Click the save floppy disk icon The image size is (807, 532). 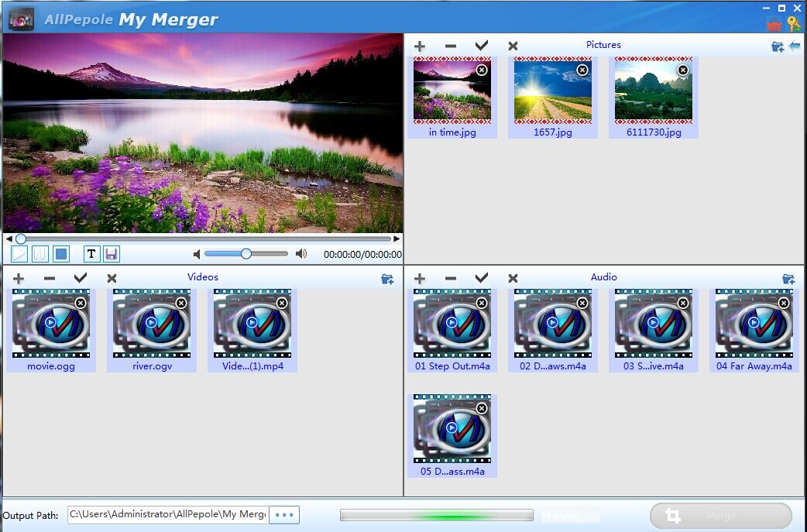[111, 254]
